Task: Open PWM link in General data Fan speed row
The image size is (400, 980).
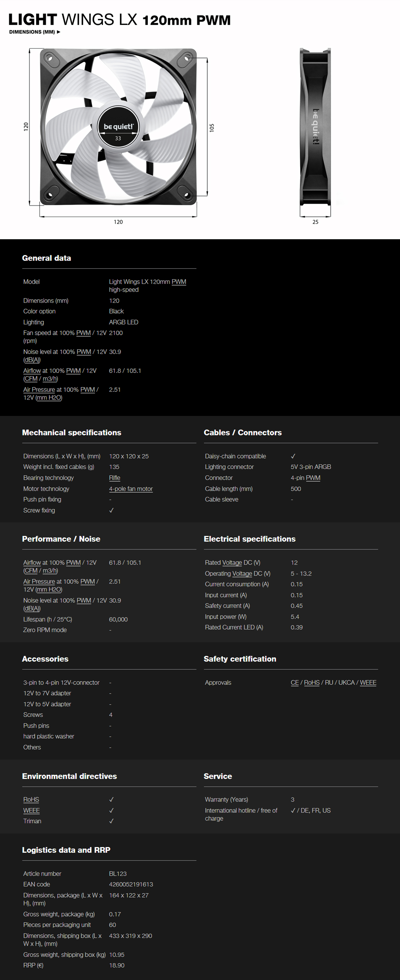Action: [83, 333]
